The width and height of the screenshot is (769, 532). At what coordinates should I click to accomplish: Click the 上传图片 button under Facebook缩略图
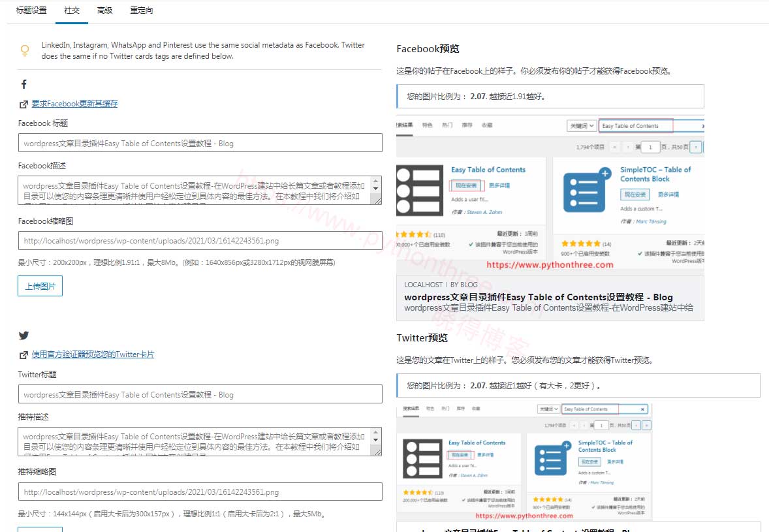click(40, 286)
